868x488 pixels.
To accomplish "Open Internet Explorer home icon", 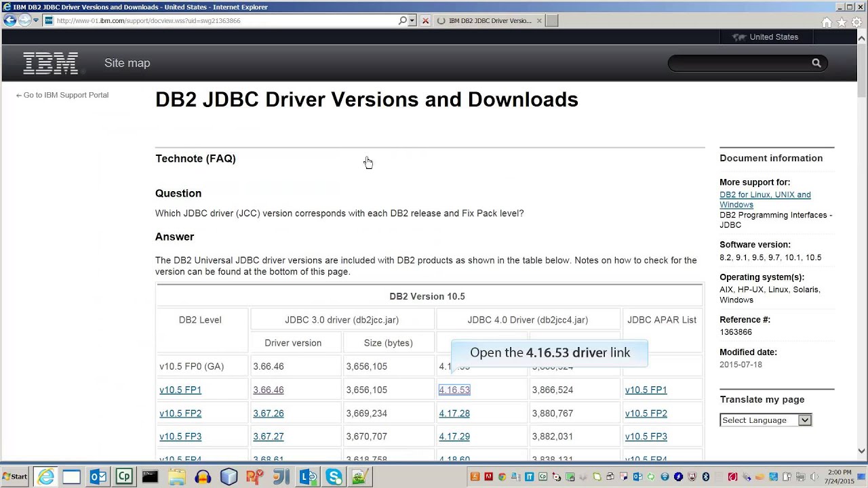I will tap(827, 22).
